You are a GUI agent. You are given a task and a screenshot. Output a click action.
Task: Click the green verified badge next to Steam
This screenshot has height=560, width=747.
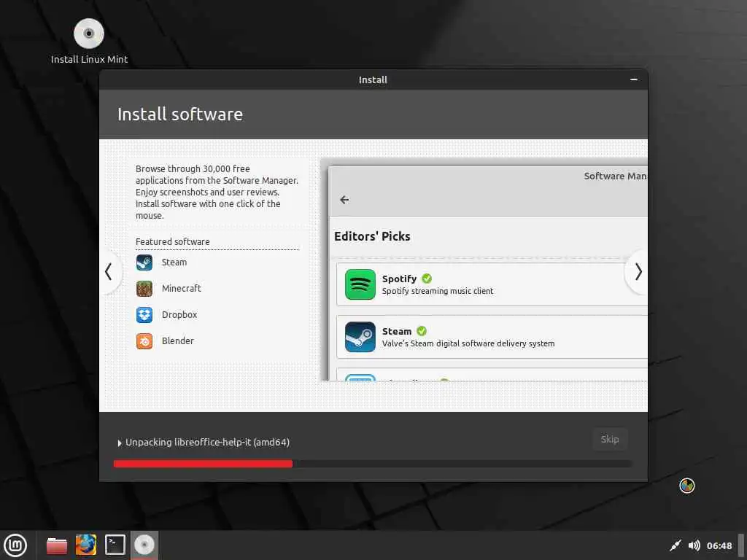pos(422,331)
